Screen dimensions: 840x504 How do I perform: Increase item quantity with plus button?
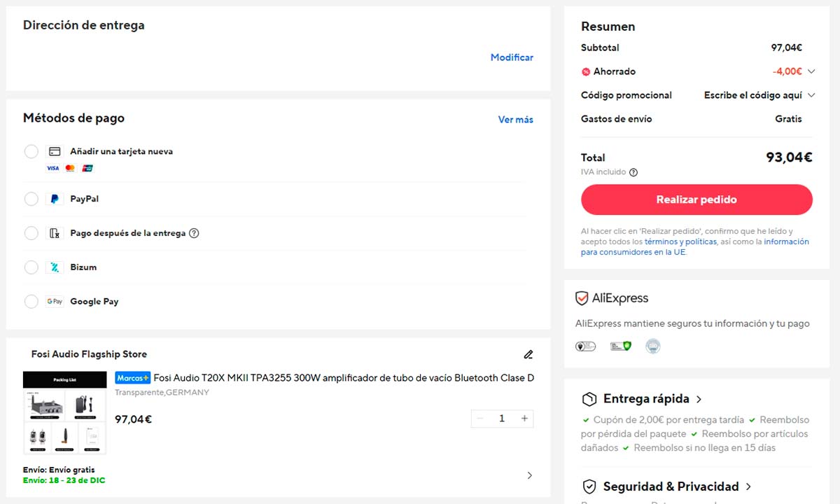coord(524,419)
